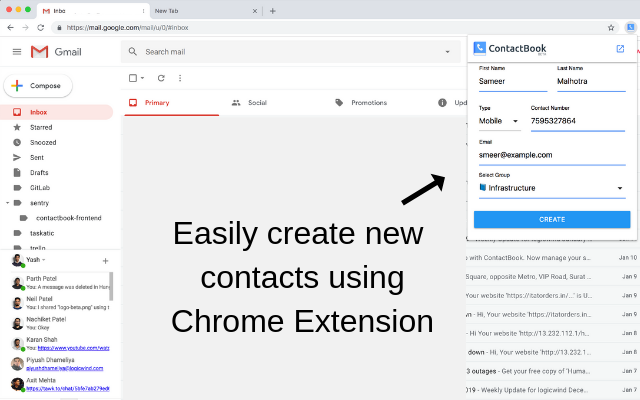Open the Select Group Infrastructure dropdown
Screen dimensions: 640x400
552,188
